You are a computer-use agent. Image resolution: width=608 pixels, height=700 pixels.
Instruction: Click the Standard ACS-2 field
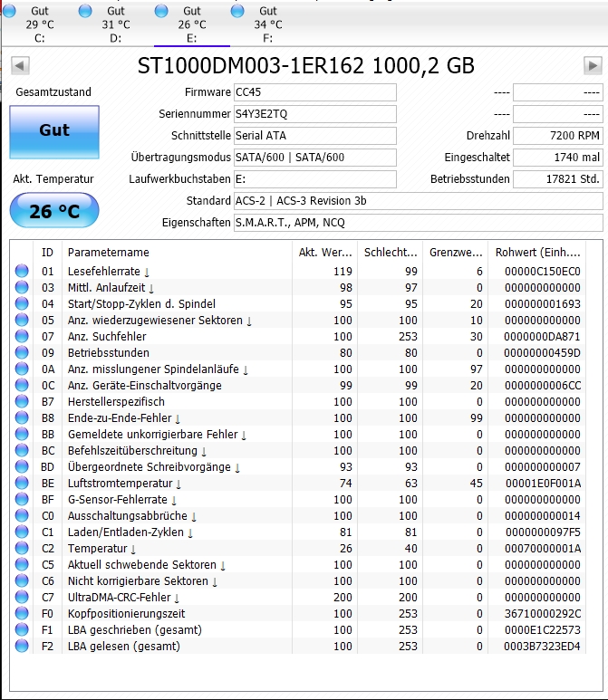418,201
